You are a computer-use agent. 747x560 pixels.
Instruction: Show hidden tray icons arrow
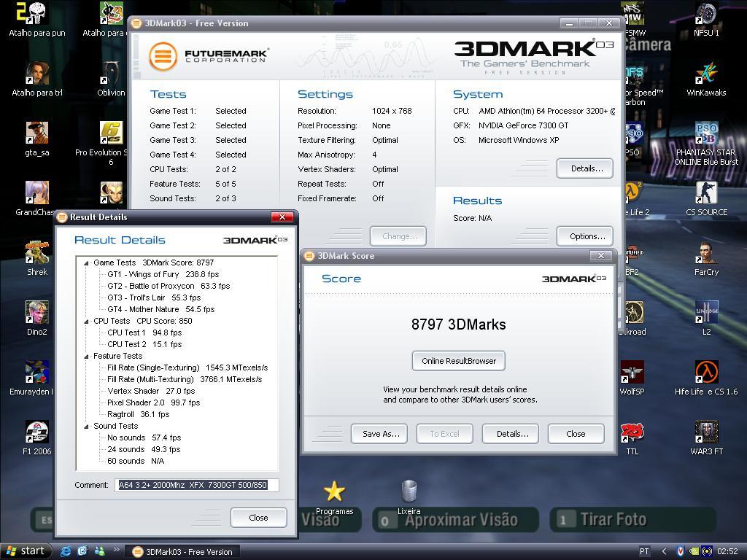pyautogui.click(x=665, y=551)
